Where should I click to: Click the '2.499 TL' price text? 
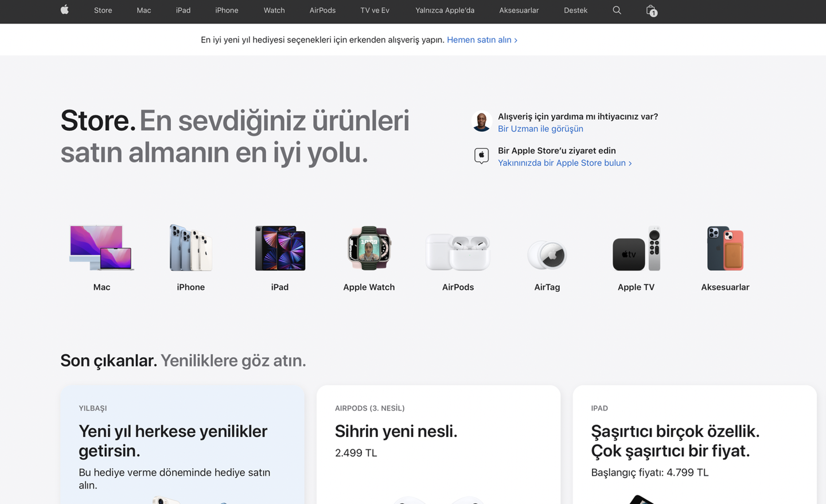(356, 453)
